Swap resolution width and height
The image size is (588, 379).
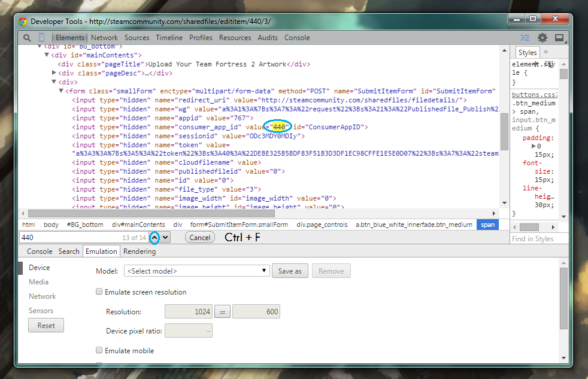coord(222,312)
